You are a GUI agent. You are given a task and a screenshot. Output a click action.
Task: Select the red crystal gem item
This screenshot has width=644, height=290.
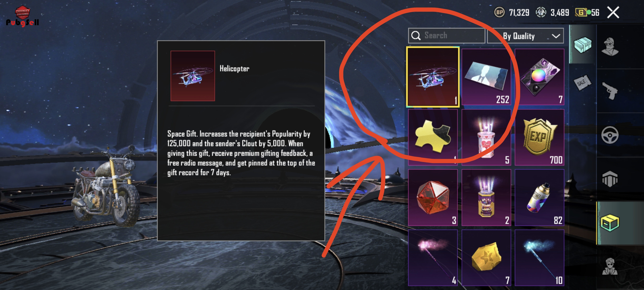(x=433, y=198)
